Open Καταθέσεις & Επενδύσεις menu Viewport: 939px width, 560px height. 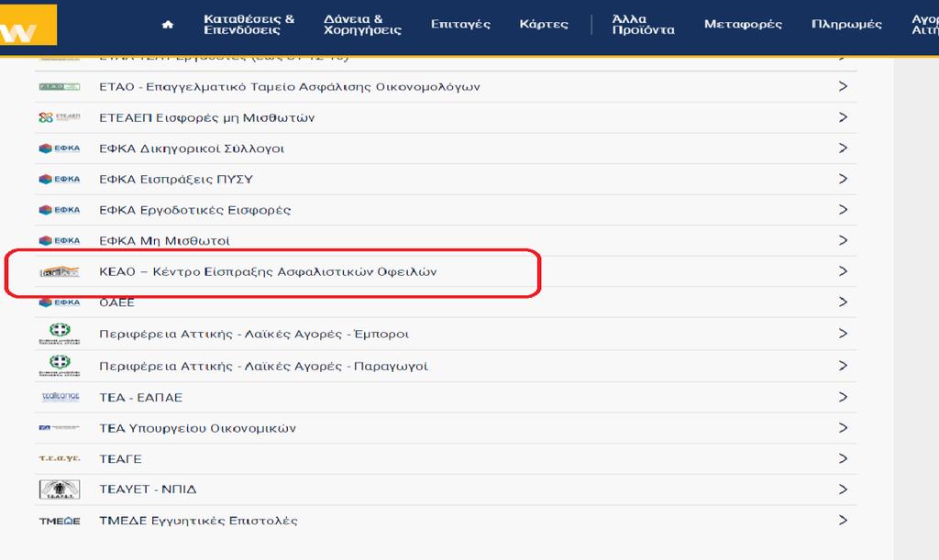pyautogui.click(x=249, y=25)
